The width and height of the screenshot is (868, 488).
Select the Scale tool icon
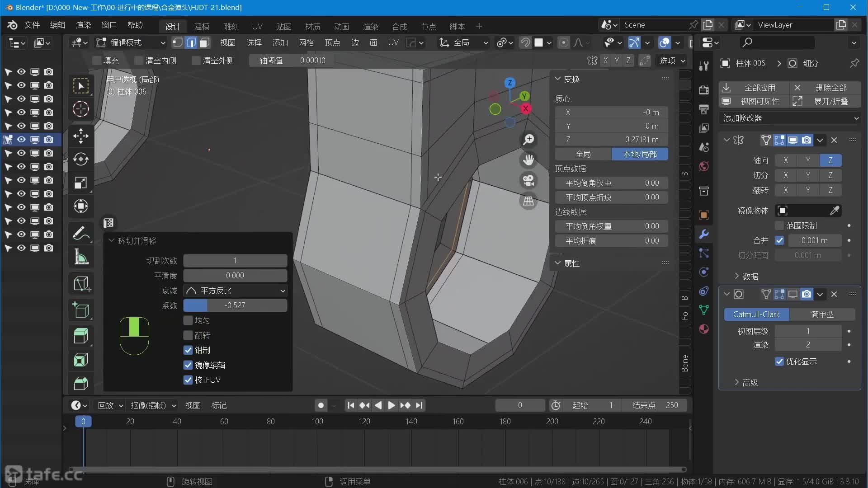[x=81, y=183]
